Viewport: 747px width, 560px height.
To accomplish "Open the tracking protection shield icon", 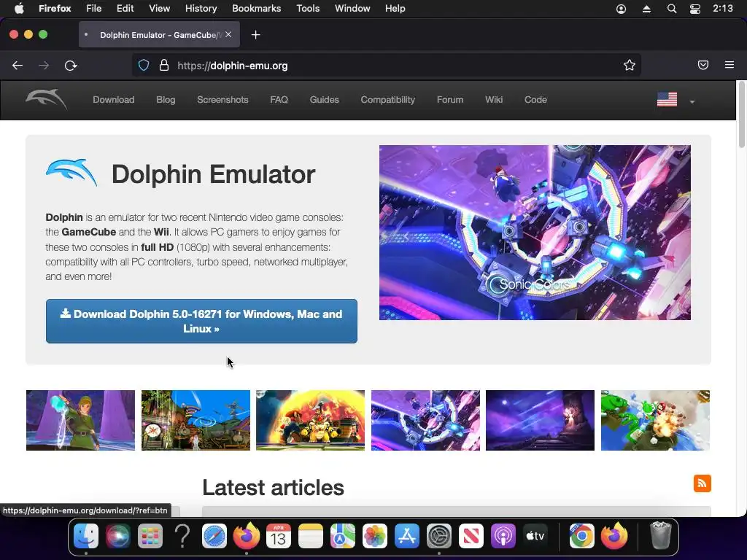I will coord(144,65).
